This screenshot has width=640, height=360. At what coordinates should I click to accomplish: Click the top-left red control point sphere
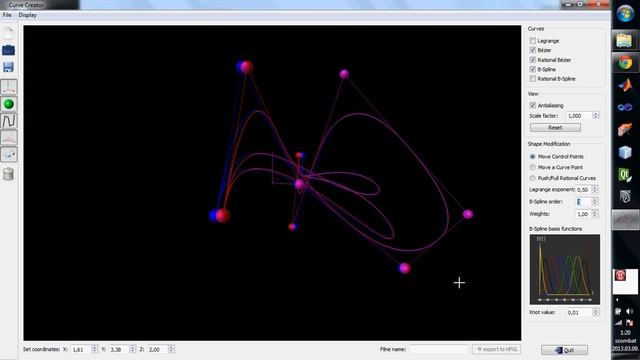point(246,67)
